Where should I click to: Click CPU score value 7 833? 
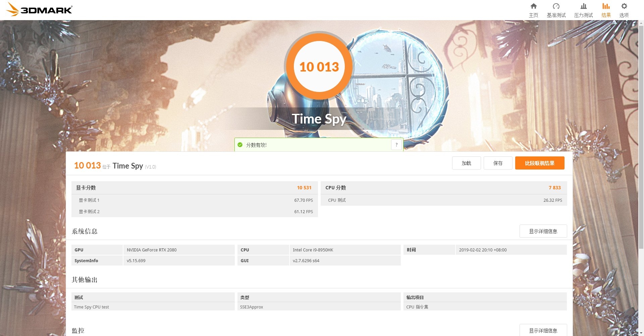click(555, 188)
